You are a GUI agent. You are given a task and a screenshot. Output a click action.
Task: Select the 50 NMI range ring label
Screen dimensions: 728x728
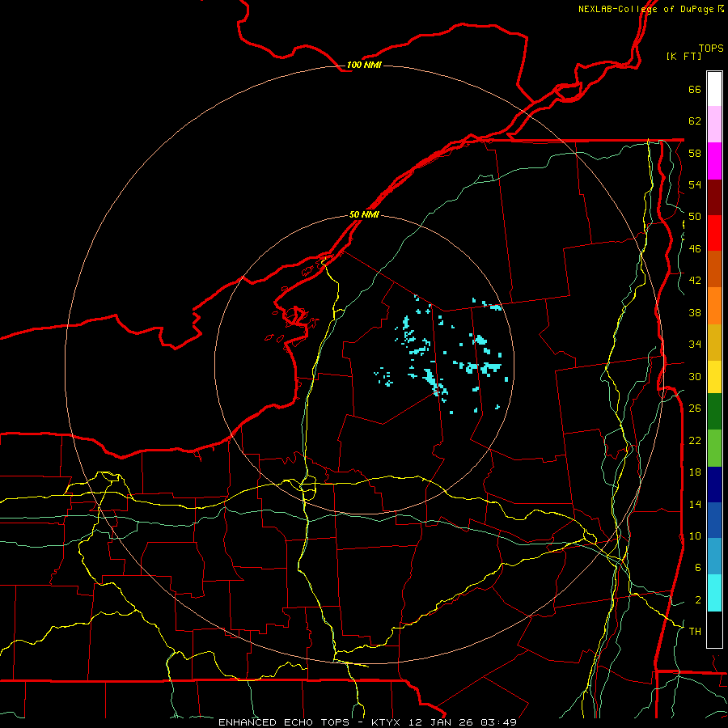(364, 214)
